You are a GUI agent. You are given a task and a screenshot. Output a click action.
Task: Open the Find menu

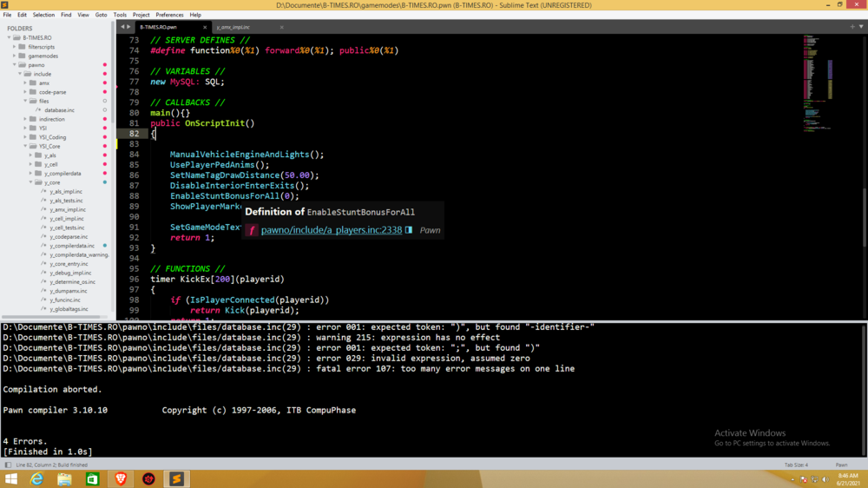click(x=66, y=15)
